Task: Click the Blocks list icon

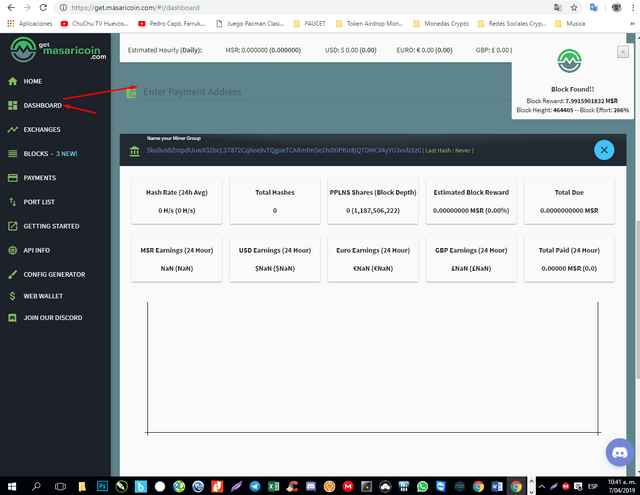Action: coord(13,153)
